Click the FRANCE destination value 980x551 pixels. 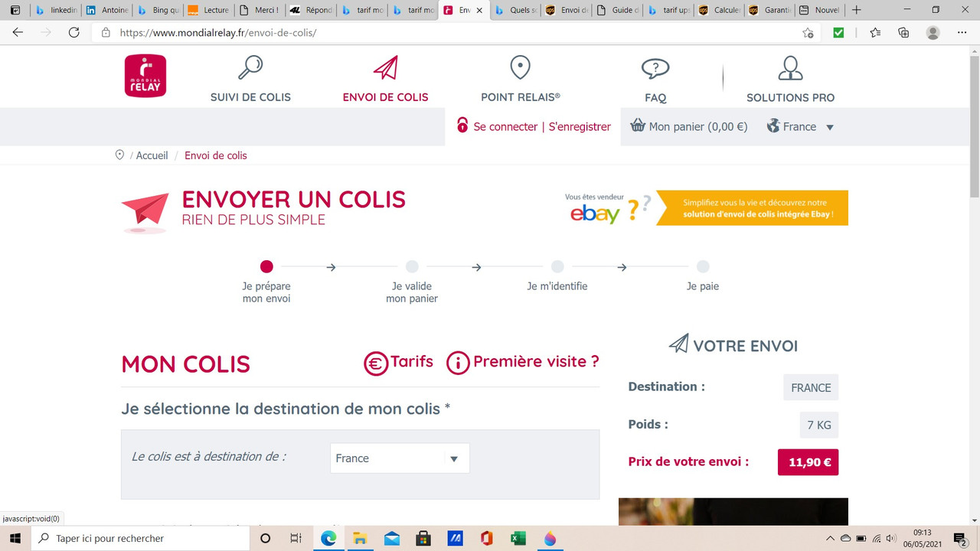click(x=811, y=387)
